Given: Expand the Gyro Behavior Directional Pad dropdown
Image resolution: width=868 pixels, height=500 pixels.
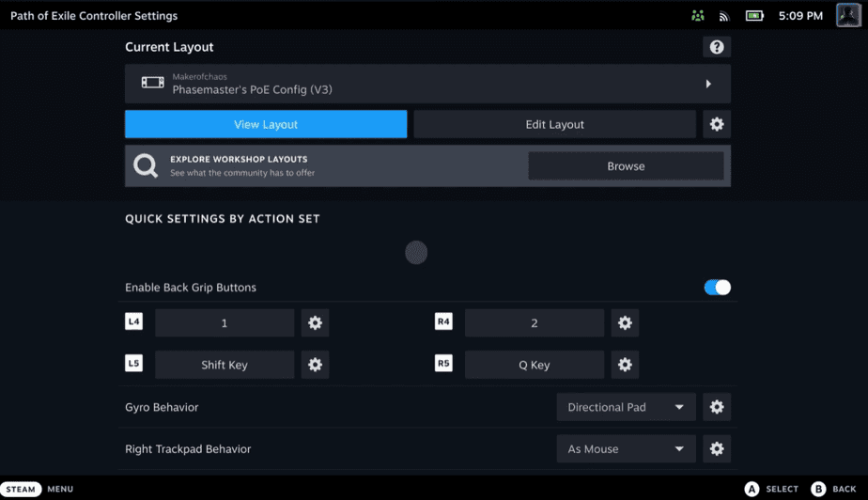Looking at the screenshot, I should (x=626, y=407).
